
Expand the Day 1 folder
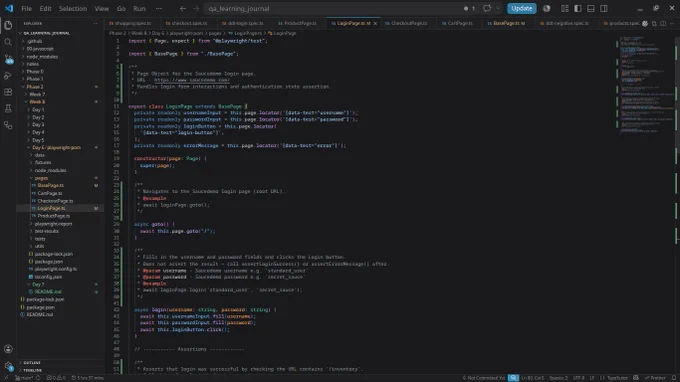[x=60, y=110]
